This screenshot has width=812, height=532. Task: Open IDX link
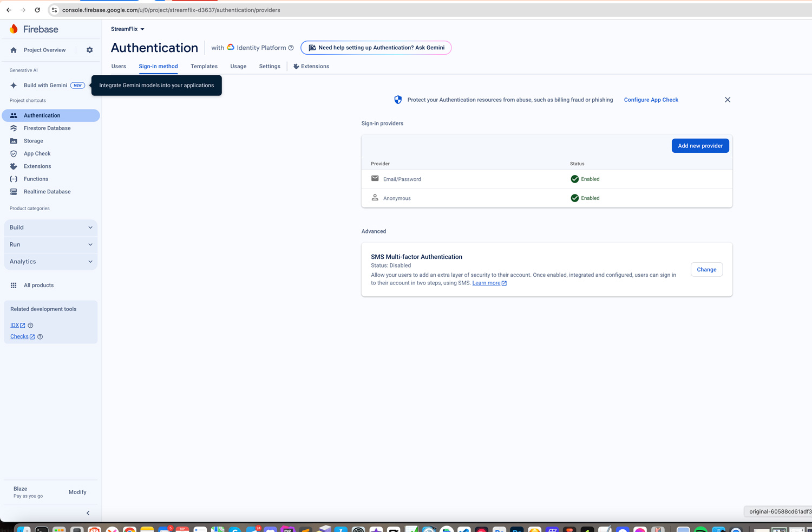click(18, 326)
